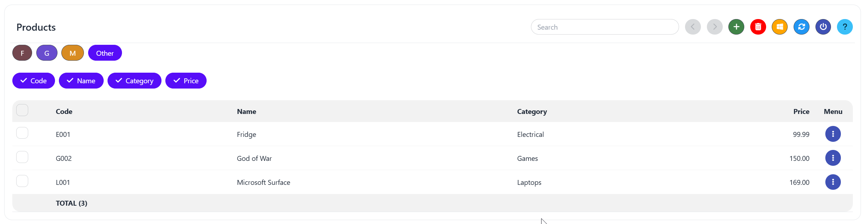The image size is (868, 224).
Task: Open the row menu for God of War
Action: click(833, 158)
